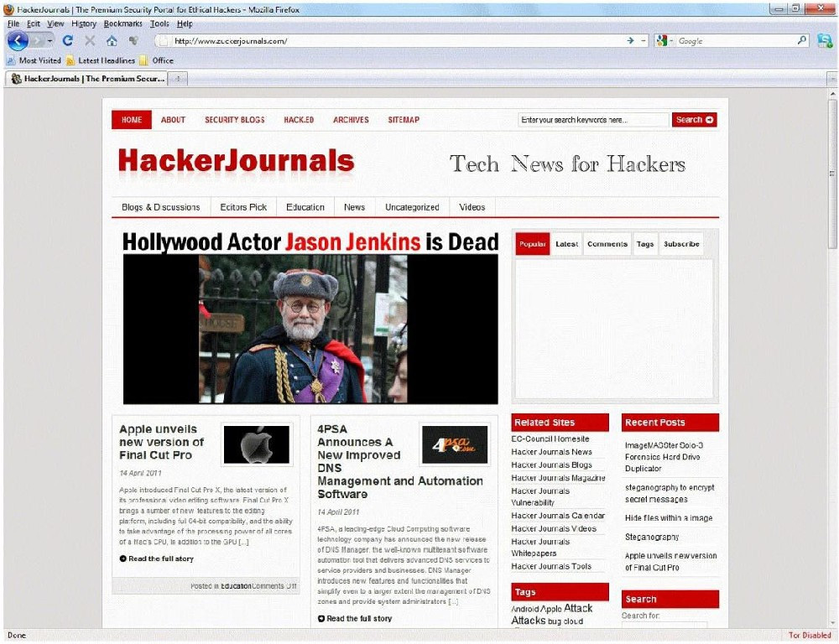This screenshot has height=644, width=839.
Task: Click the blue go arrow in address bar
Action: (x=630, y=40)
